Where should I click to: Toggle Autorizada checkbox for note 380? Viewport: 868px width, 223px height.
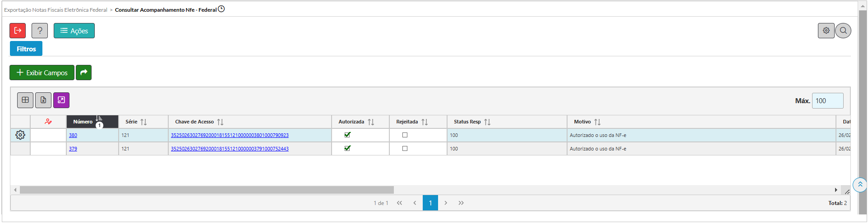pyautogui.click(x=347, y=135)
